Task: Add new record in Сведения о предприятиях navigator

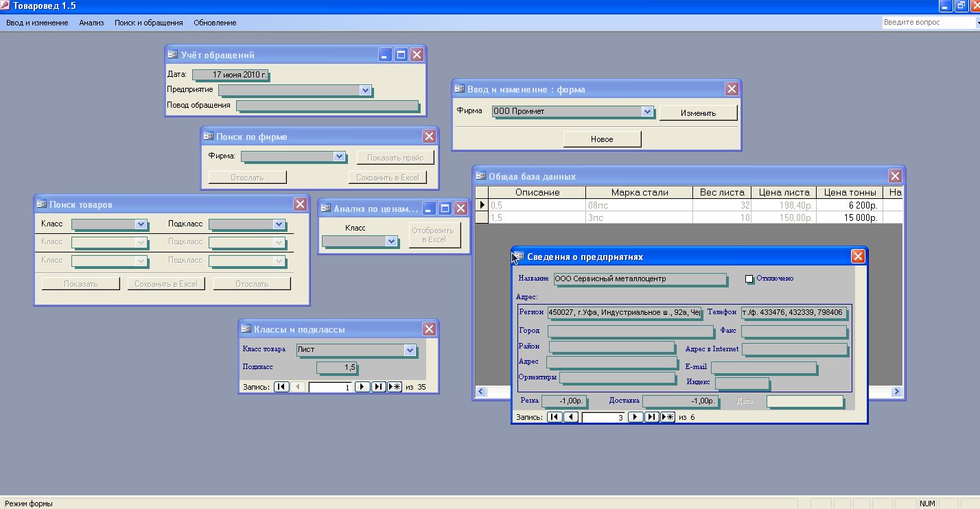Action: point(668,417)
